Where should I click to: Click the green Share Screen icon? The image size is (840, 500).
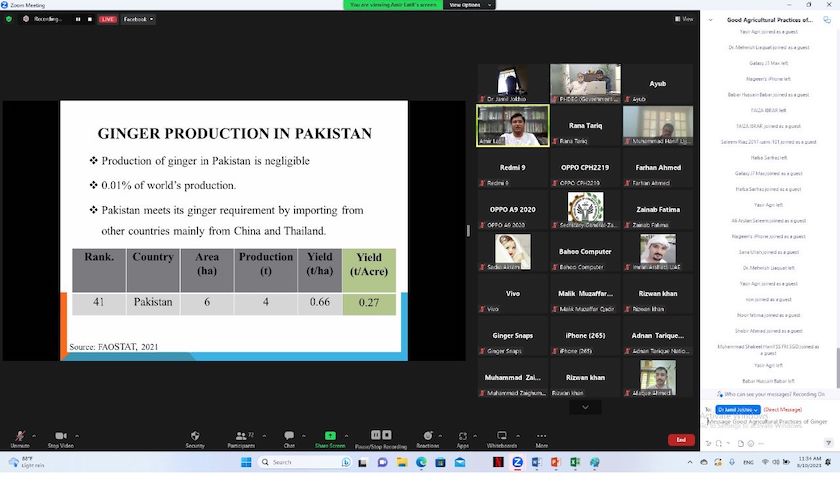pos(330,436)
